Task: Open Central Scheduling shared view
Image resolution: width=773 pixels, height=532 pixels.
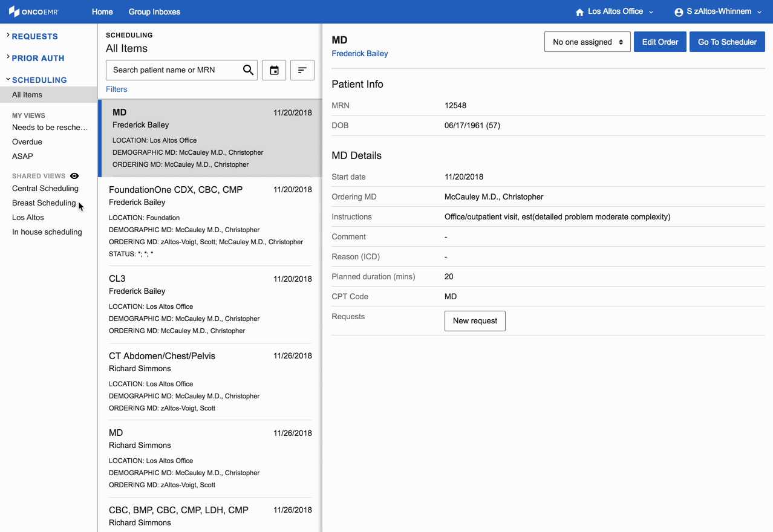Action: tap(45, 188)
